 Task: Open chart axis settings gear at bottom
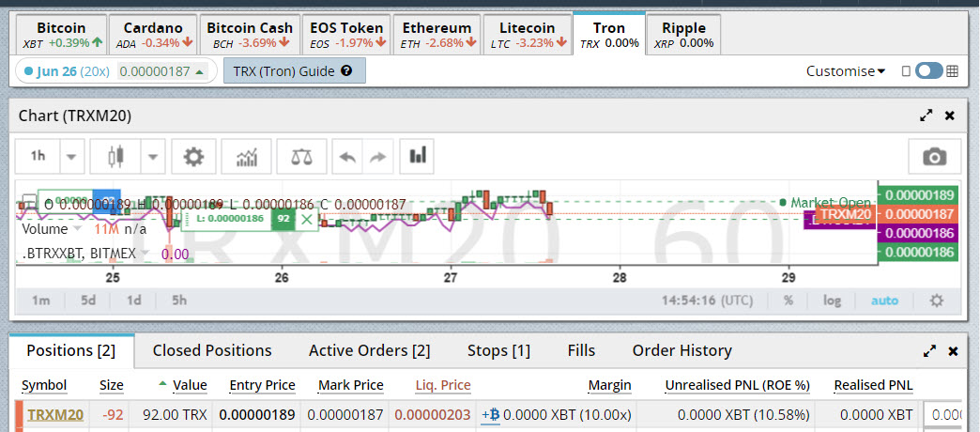[936, 301]
